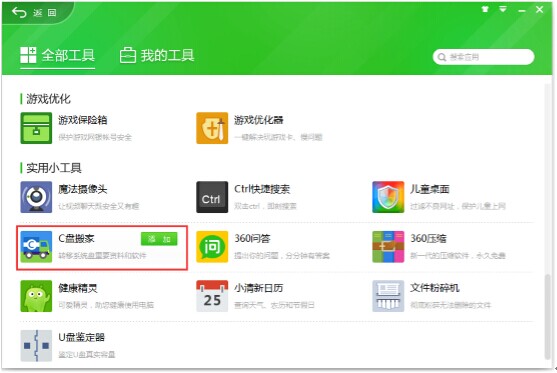Screen dimensions: 557x373
Task: Click the green 添加 button for C盘搬家
Action: coord(159,239)
